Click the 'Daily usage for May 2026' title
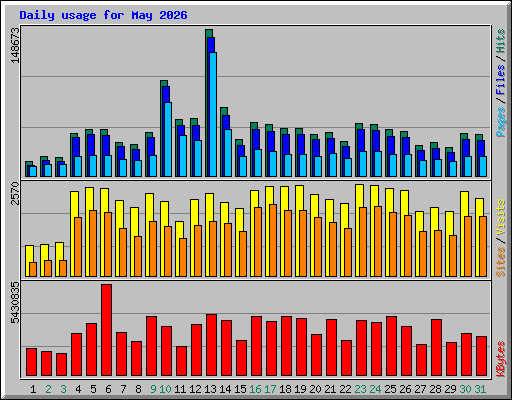The width and height of the screenshot is (512, 400). [x=103, y=15]
